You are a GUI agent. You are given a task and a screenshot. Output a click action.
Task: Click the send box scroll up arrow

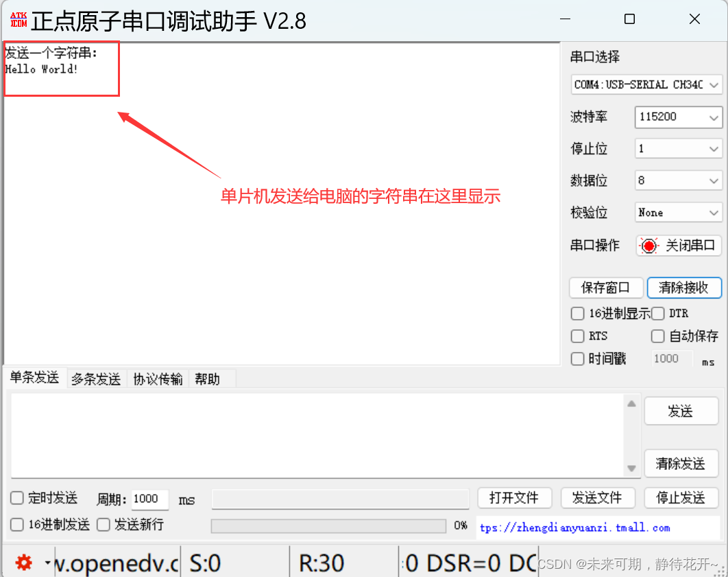pyautogui.click(x=631, y=403)
